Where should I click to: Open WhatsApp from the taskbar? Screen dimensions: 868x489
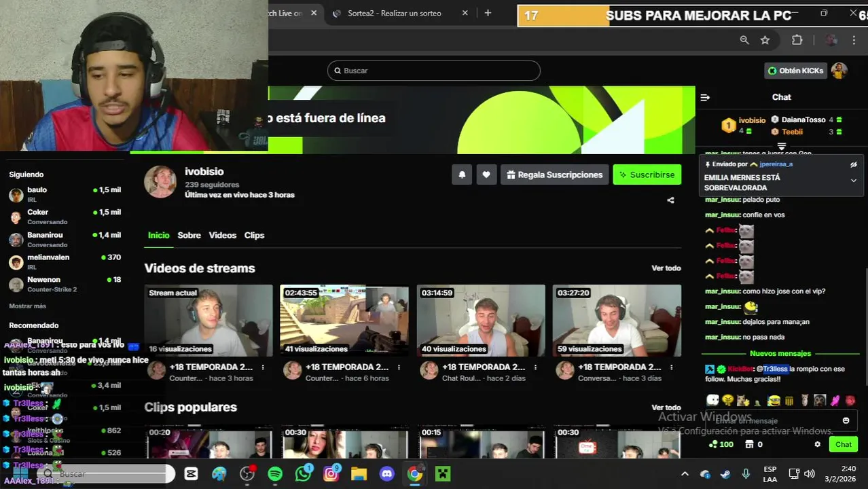303,474
